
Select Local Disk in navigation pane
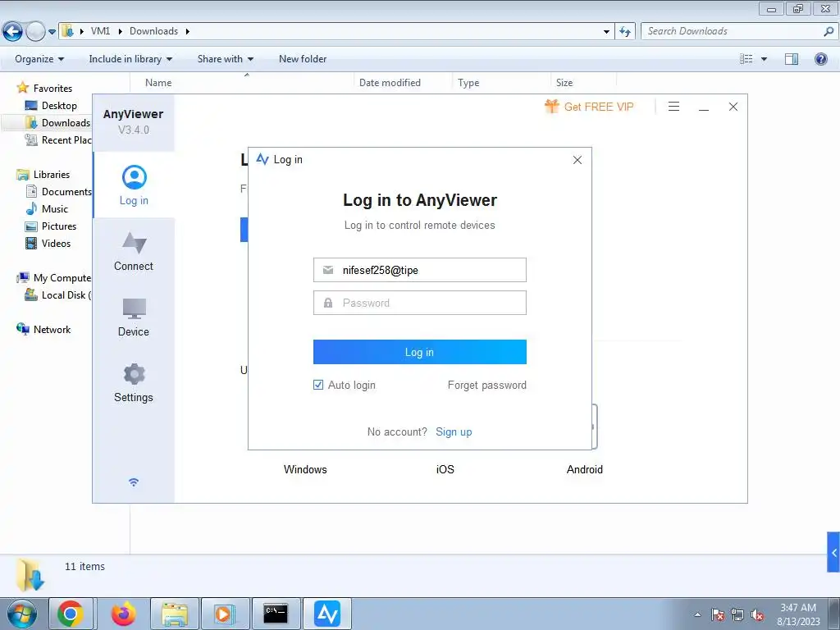(x=66, y=295)
